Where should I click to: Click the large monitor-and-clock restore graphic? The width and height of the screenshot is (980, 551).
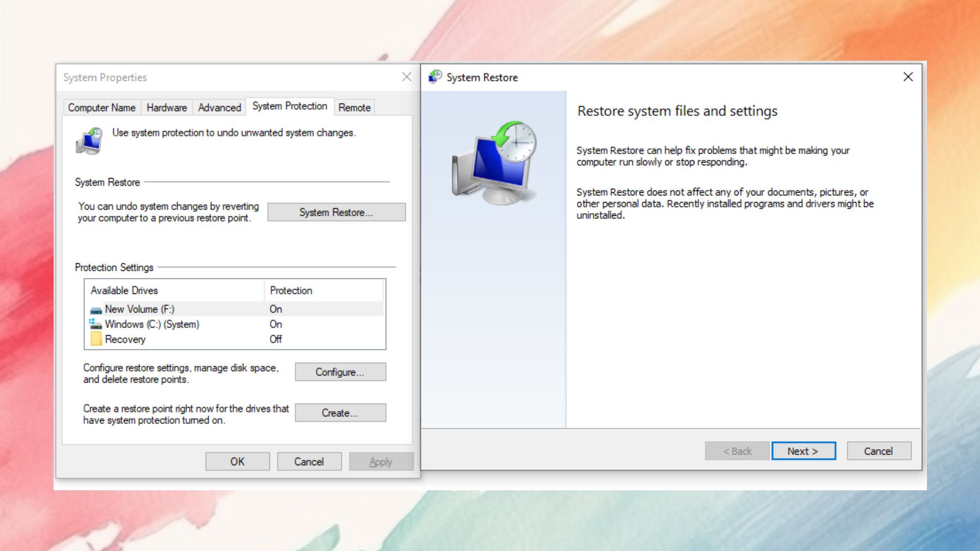pos(495,162)
